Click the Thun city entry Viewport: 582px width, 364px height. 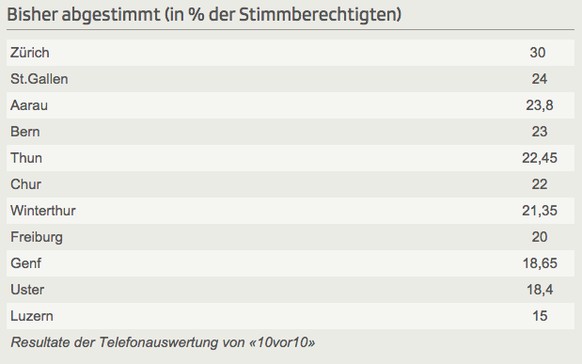tap(26, 158)
